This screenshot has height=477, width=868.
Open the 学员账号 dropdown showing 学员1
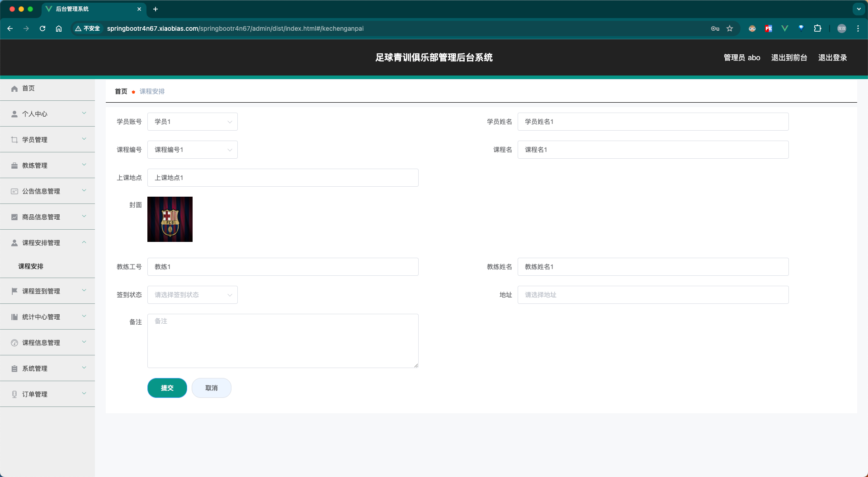193,122
